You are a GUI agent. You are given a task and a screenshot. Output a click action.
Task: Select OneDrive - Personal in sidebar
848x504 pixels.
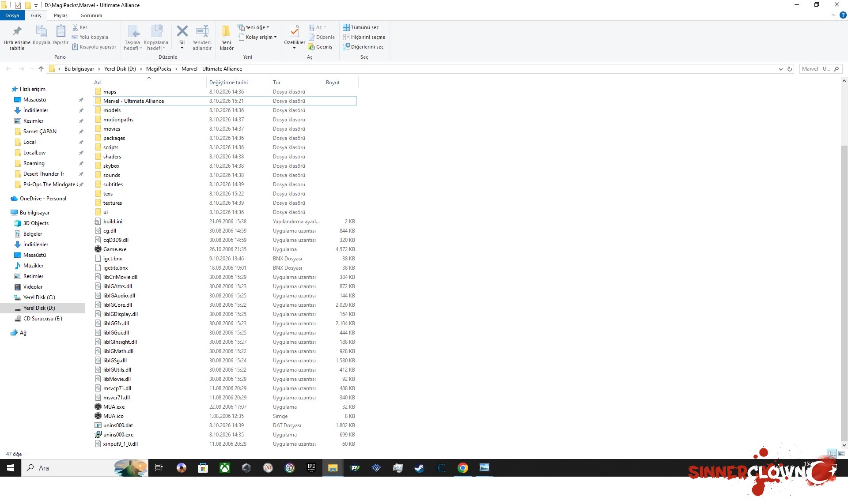point(43,199)
